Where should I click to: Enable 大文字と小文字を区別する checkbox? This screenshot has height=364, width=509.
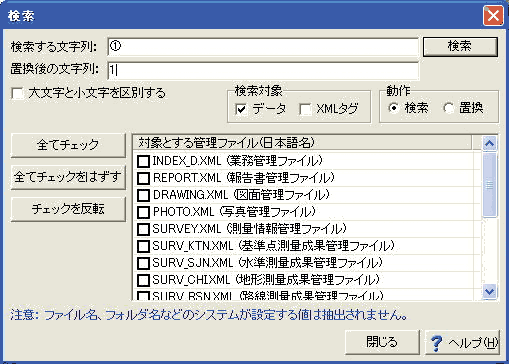(x=17, y=93)
